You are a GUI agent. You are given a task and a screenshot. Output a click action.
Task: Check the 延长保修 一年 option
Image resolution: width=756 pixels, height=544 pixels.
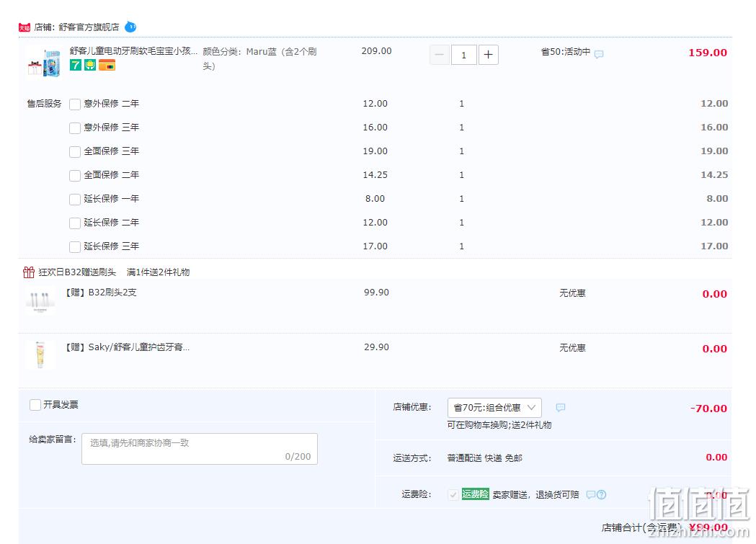(x=75, y=199)
